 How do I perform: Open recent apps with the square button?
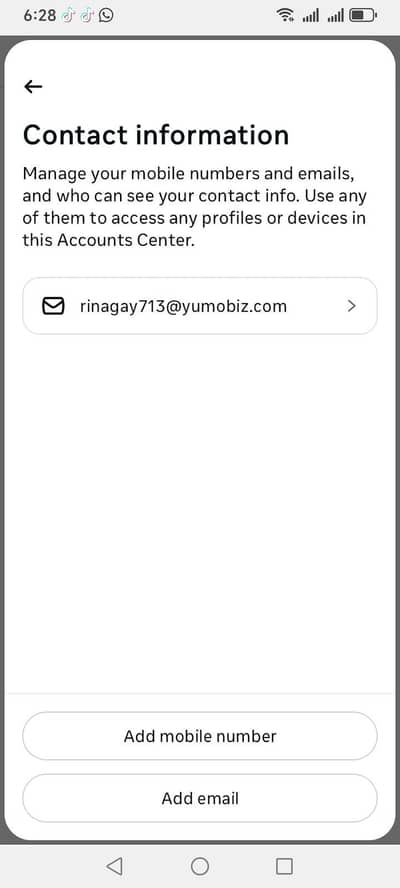[x=284, y=866]
